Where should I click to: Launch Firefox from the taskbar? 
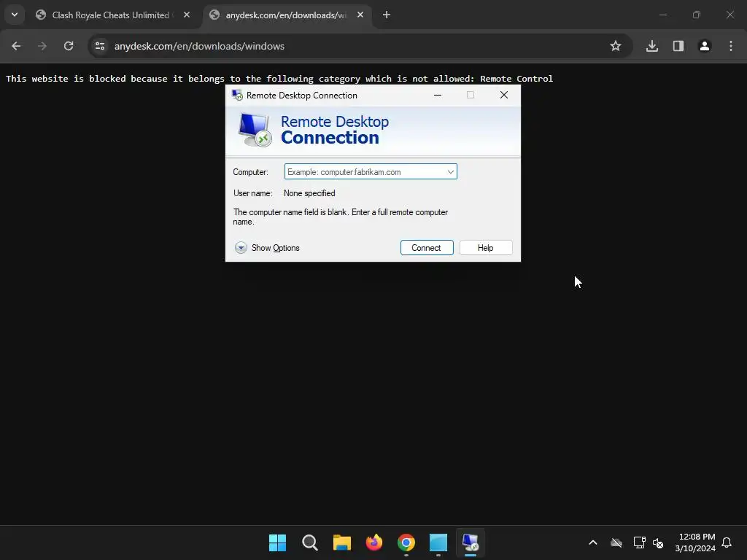374,542
